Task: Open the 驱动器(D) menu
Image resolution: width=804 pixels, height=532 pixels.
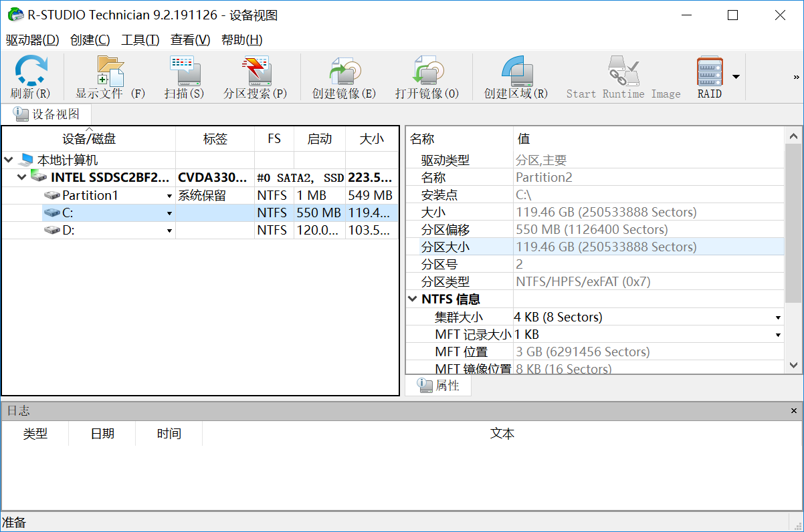Action: (x=32, y=40)
